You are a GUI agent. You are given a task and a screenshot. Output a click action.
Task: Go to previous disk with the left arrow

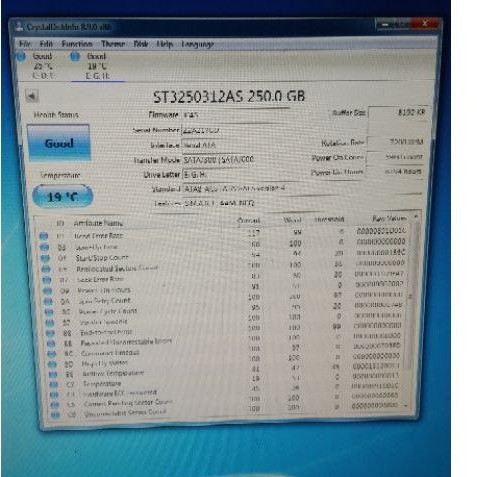point(32,96)
